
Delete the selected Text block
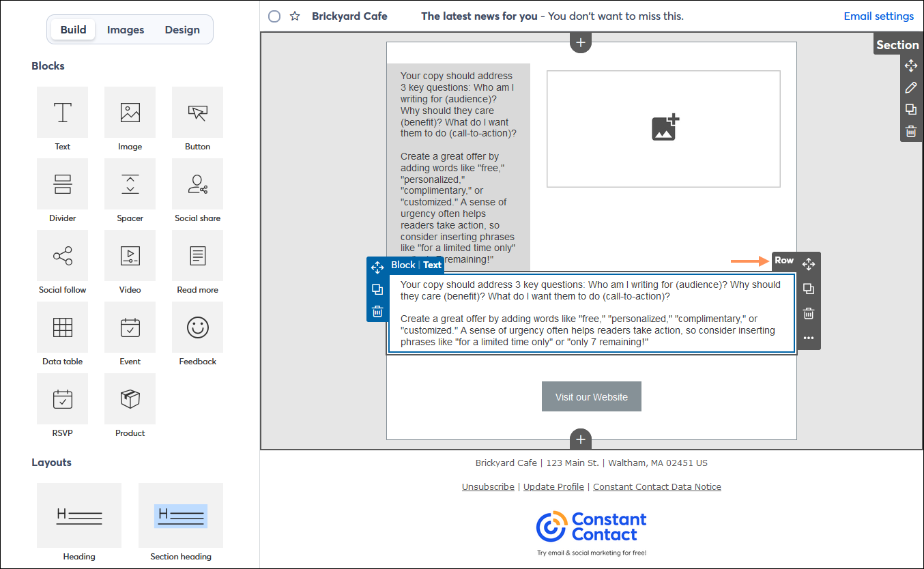tap(377, 311)
